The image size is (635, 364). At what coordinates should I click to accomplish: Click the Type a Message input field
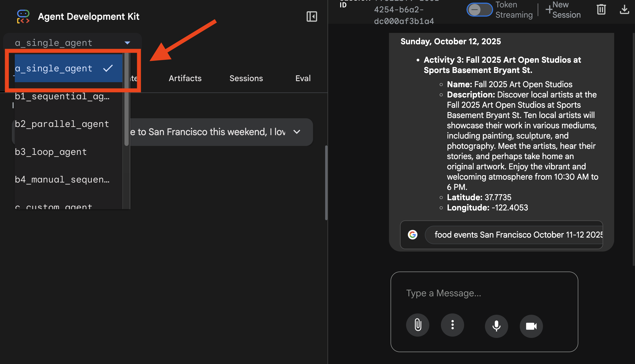click(484, 293)
